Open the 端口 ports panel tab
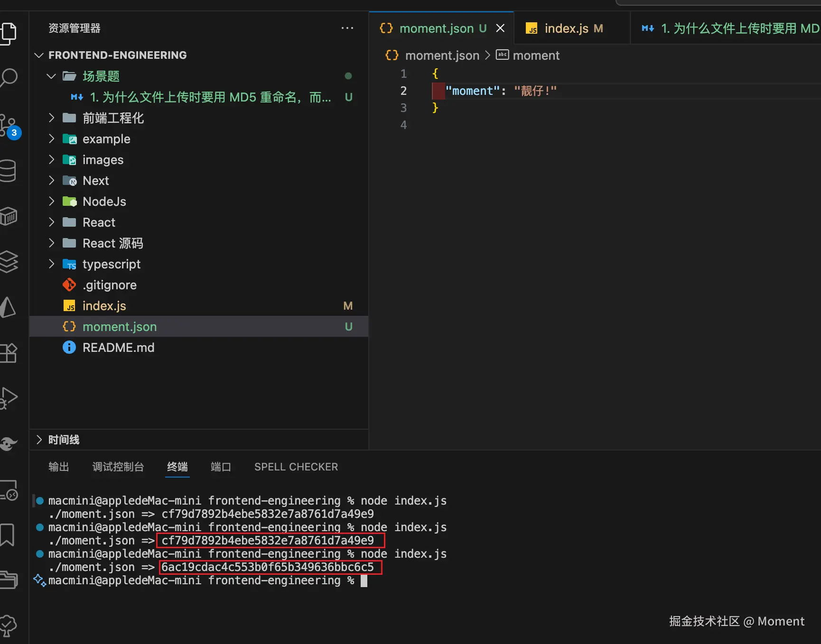The width and height of the screenshot is (821, 644). [221, 467]
